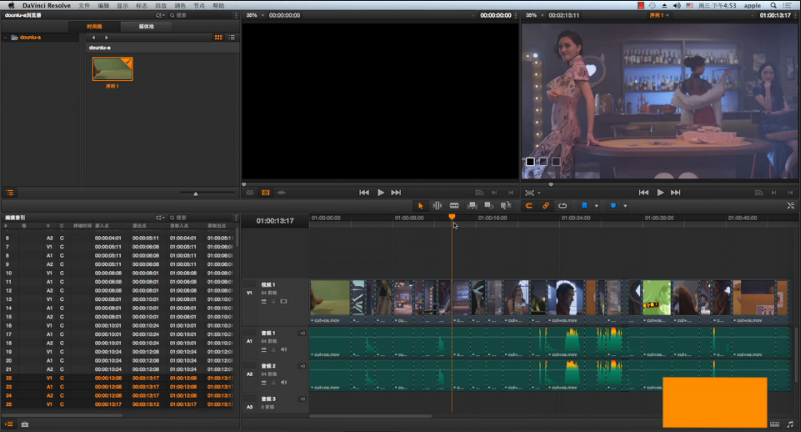
Task: Click the loop icon beside link
Action: point(562,206)
